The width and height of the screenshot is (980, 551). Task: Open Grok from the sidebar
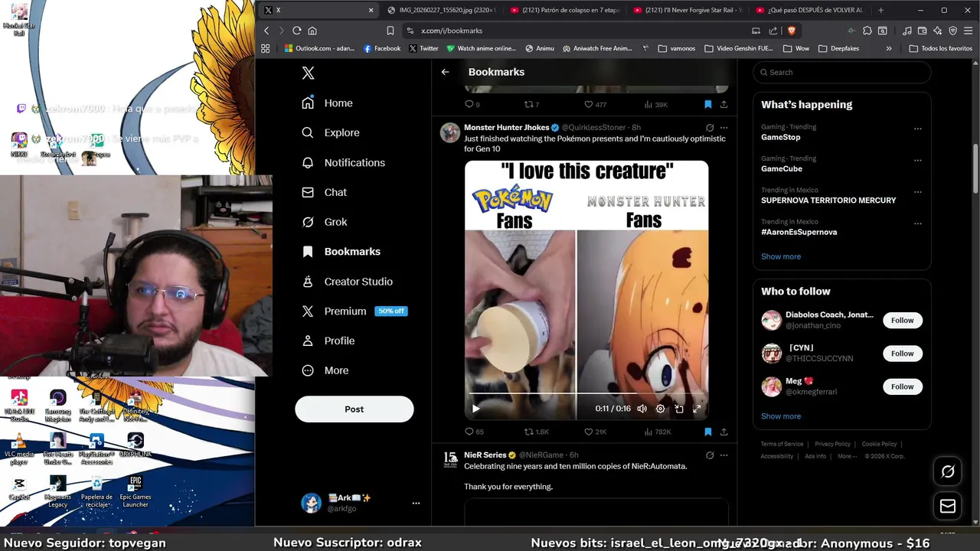325,222
